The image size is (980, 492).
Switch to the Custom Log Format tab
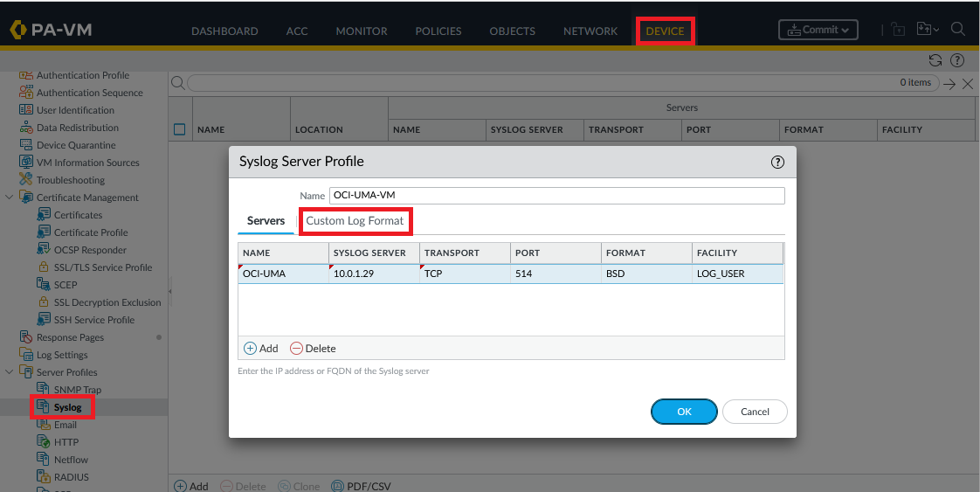[x=355, y=221]
